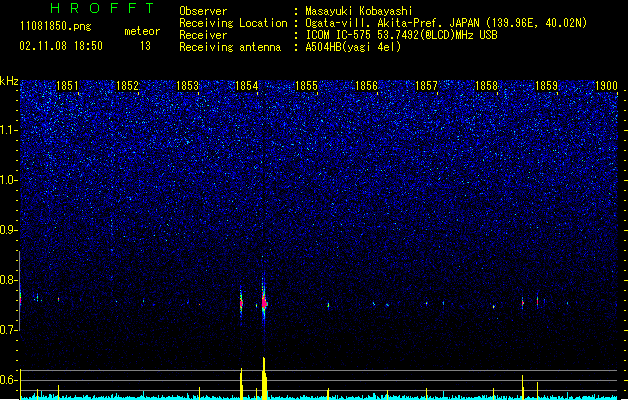Click the Observer field label
Viewport: 629px width, 400px height.
[x=203, y=11]
